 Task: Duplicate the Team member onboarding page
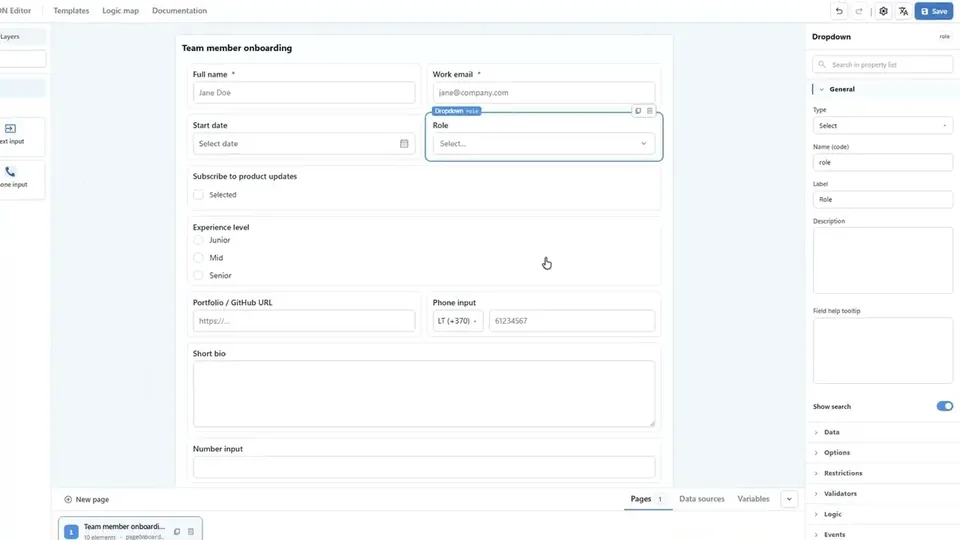[x=177, y=531]
